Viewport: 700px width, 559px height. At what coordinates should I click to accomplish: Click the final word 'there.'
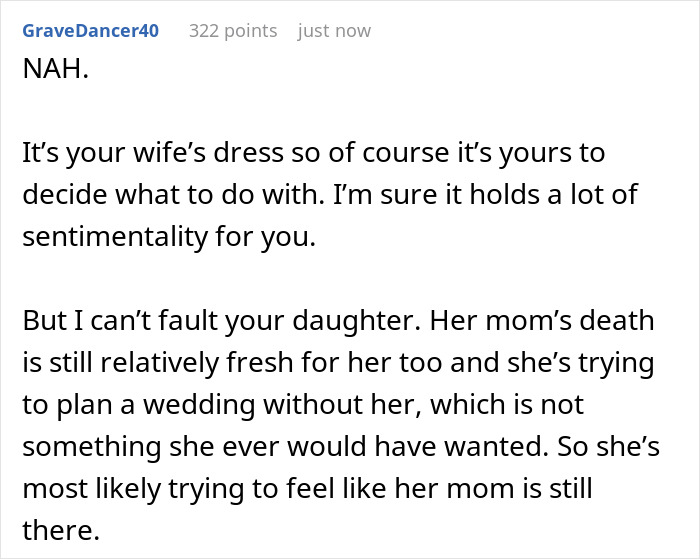click(61, 530)
